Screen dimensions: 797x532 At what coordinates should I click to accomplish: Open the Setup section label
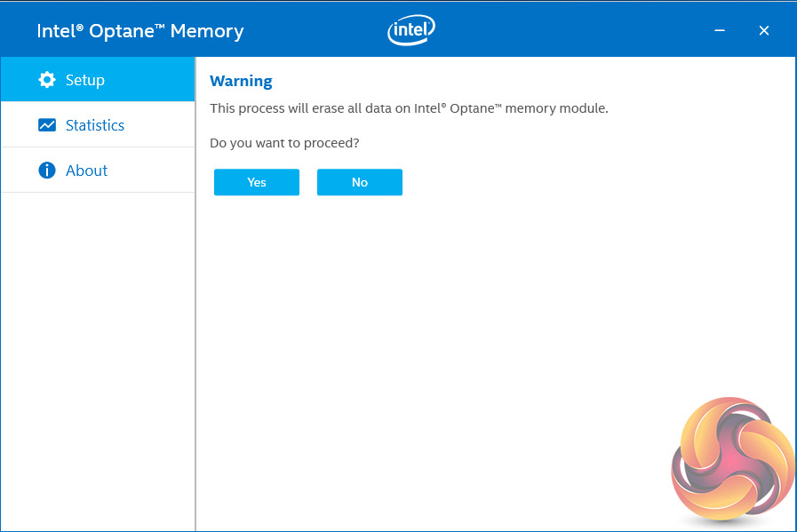tap(85, 80)
